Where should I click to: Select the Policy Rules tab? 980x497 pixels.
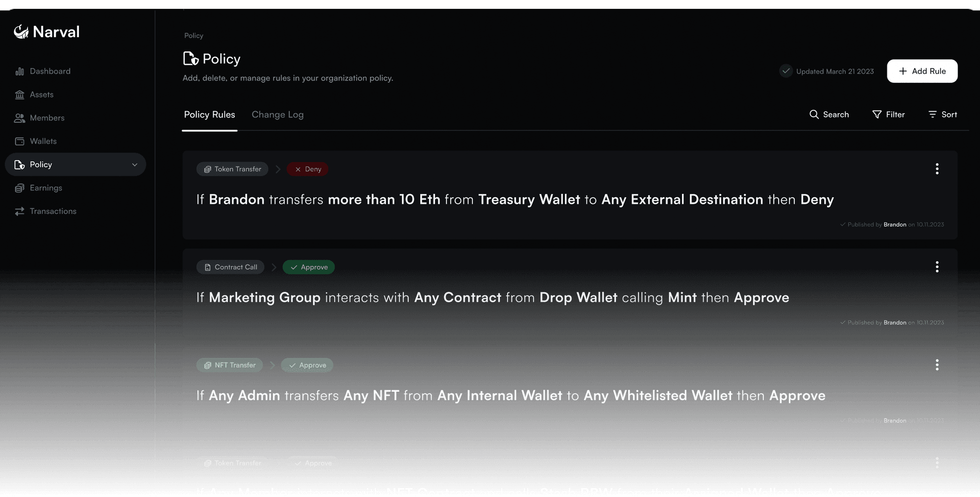tap(210, 115)
